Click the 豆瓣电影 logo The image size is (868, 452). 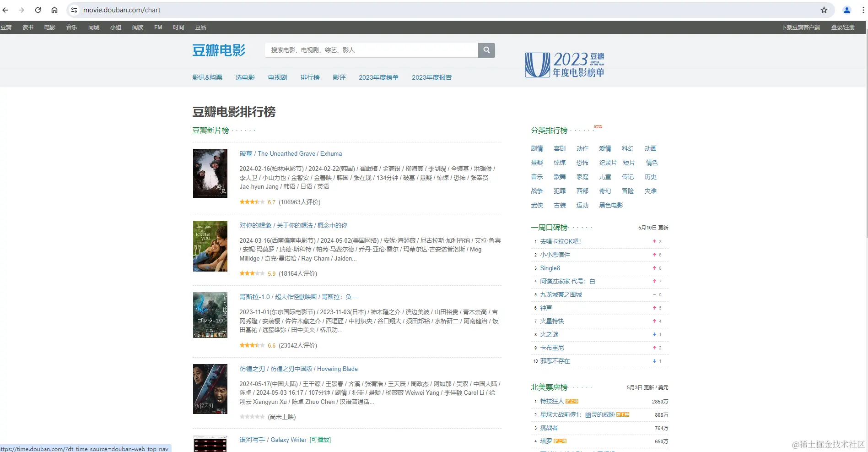(219, 50)
